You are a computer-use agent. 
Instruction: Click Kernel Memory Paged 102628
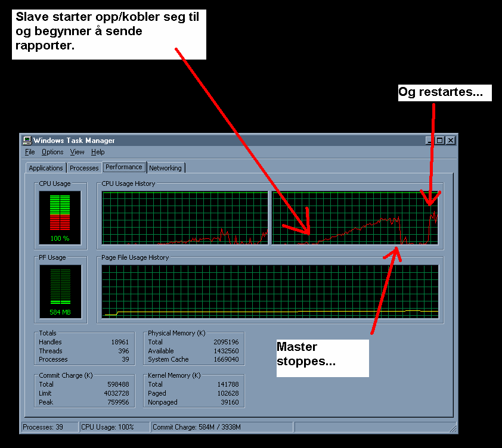pos(228,393)
